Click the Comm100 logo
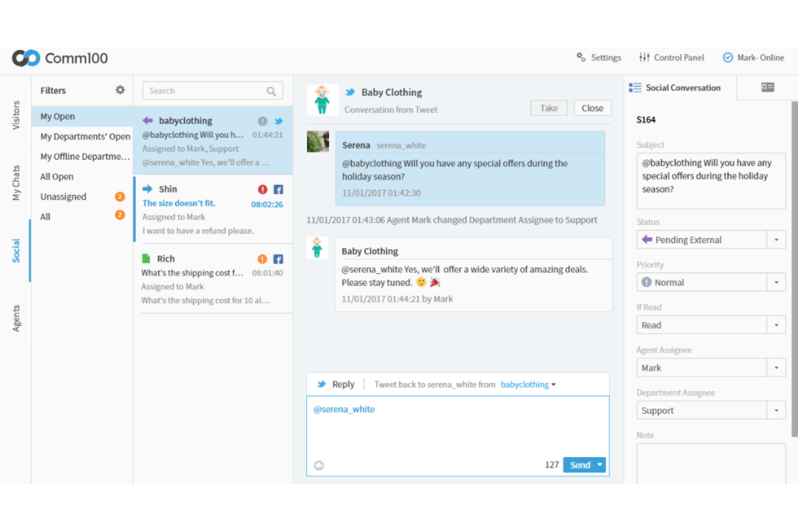The image size is (798, 532). pyautogui.click(x=60, y=58)
